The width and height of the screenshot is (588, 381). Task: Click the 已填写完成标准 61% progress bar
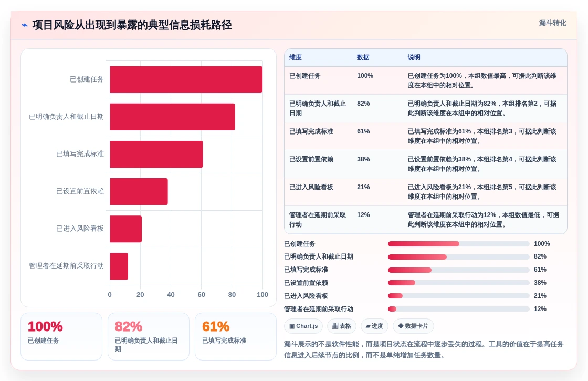(459, 270)
